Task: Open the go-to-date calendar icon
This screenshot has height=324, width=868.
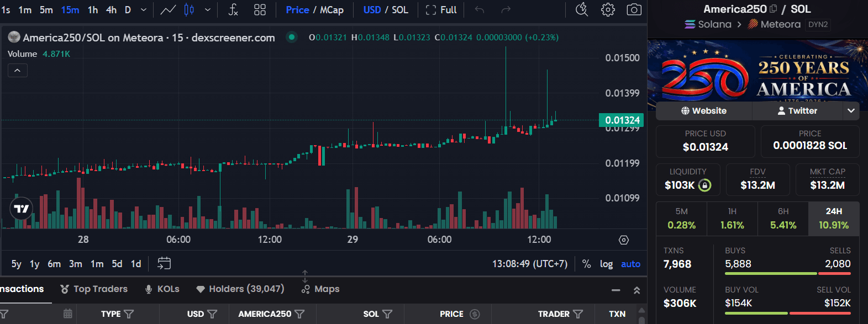Action: click(164, 263)
